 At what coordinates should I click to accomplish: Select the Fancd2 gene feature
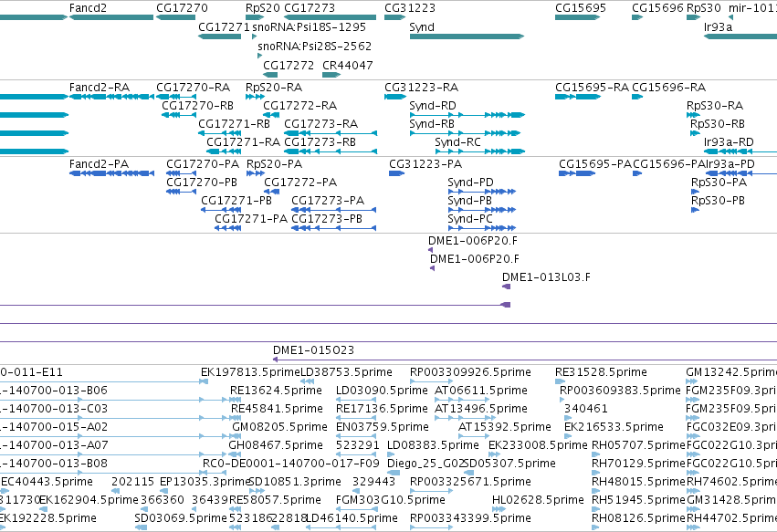click(x=111, y=17)
